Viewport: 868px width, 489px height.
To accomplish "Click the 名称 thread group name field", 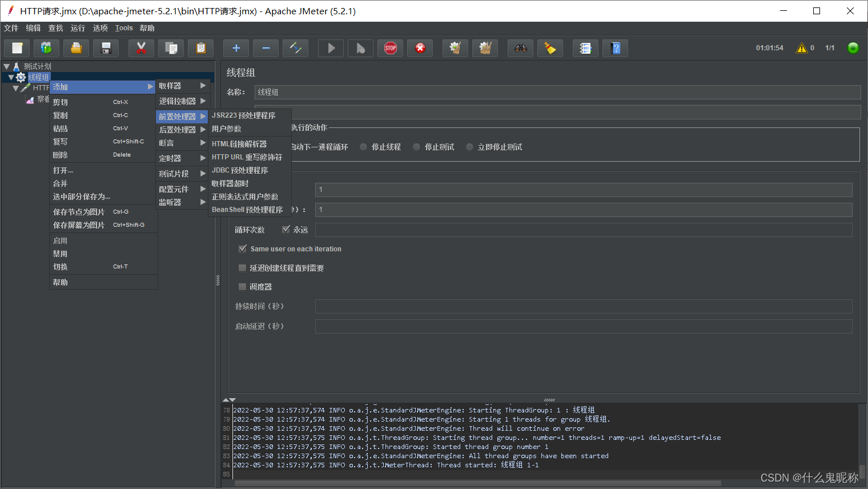I will pos(557,92).
